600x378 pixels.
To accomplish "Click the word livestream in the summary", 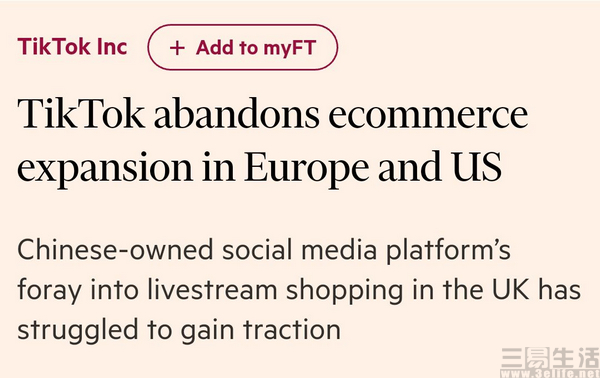I will point(212,290).
